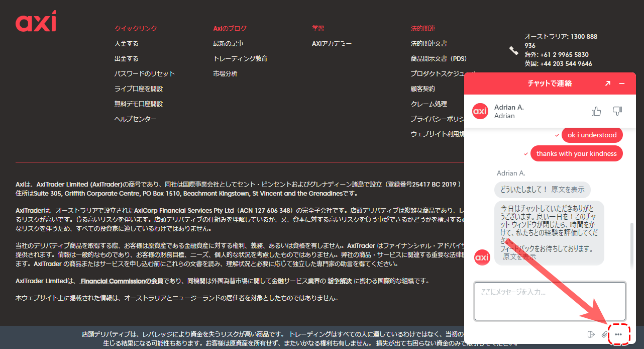
Task: Open the chat more options menu
Action: [x=618, y=334]
